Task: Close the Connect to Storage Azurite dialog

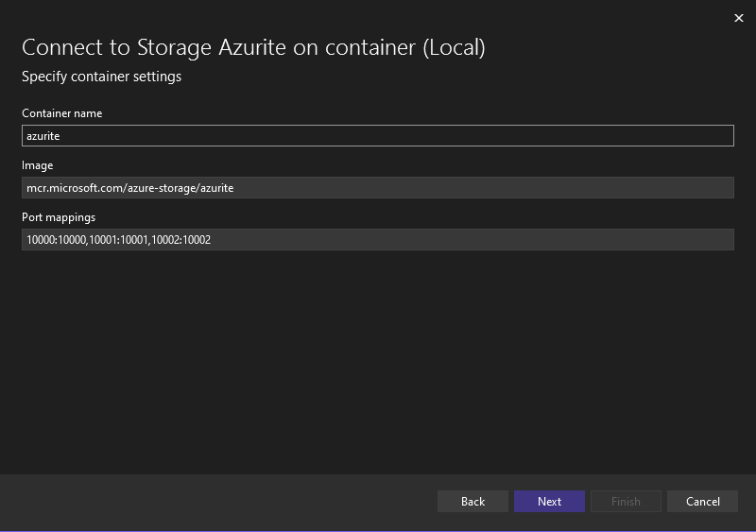Action: [x=739, y=18]
